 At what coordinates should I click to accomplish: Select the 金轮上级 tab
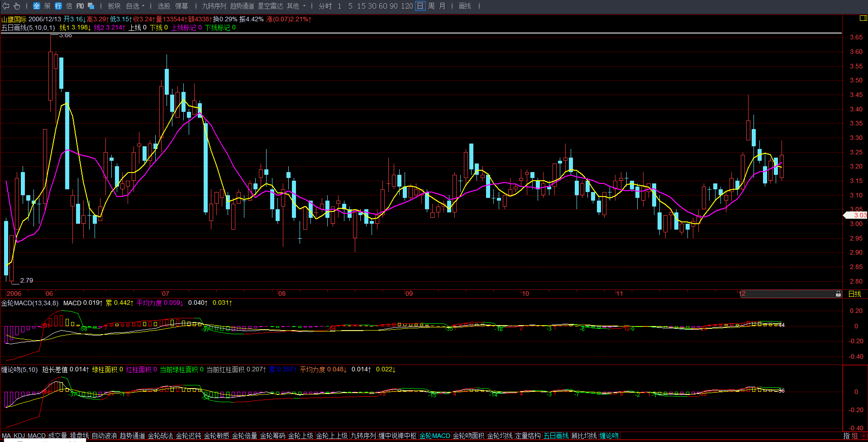pyautogui.click(x=301, y=436)
